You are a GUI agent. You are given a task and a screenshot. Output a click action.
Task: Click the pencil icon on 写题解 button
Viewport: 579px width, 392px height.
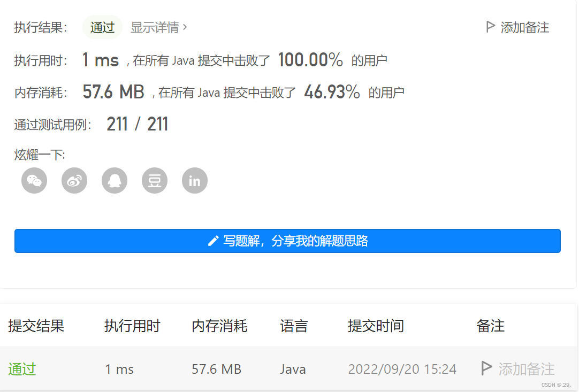[x=214, y=241]
